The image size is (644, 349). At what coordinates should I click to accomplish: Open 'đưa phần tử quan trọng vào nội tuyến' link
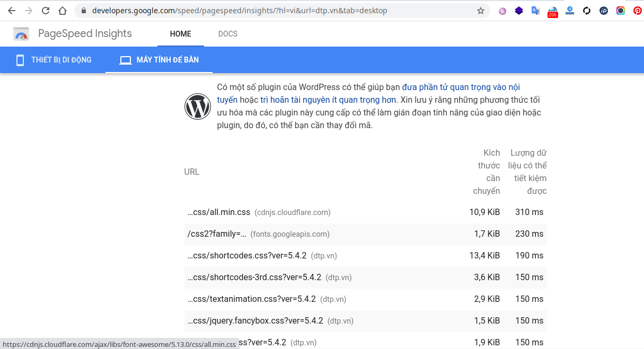click(368, 93)
